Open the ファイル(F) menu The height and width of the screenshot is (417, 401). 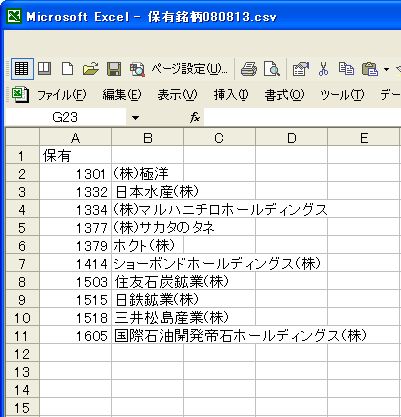[61, 95]
